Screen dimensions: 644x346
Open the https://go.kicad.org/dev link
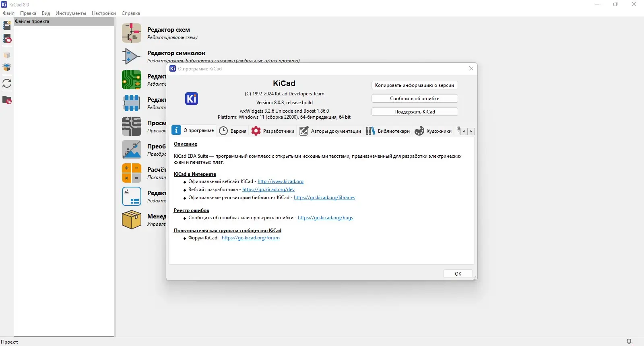tap(268, 189)
